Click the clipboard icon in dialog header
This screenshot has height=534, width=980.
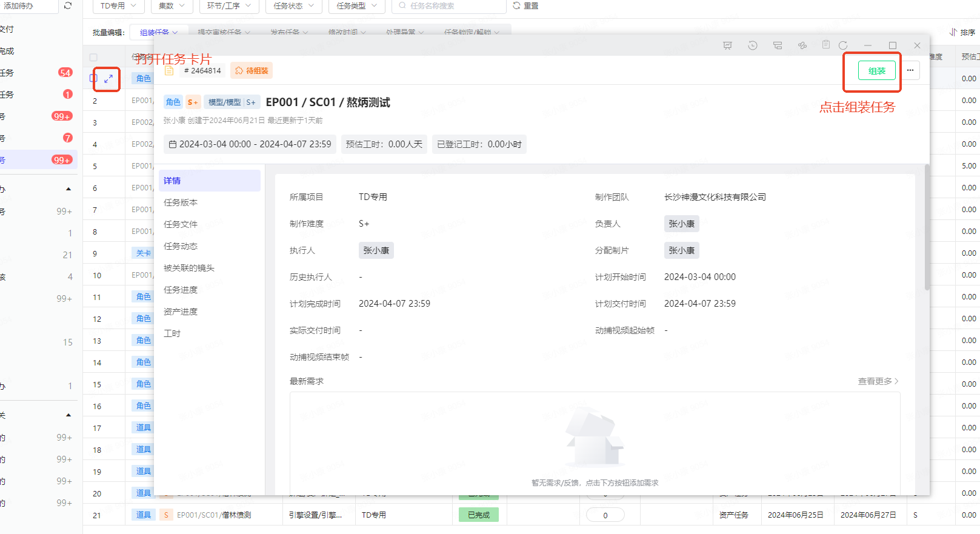tap(825, 45)
